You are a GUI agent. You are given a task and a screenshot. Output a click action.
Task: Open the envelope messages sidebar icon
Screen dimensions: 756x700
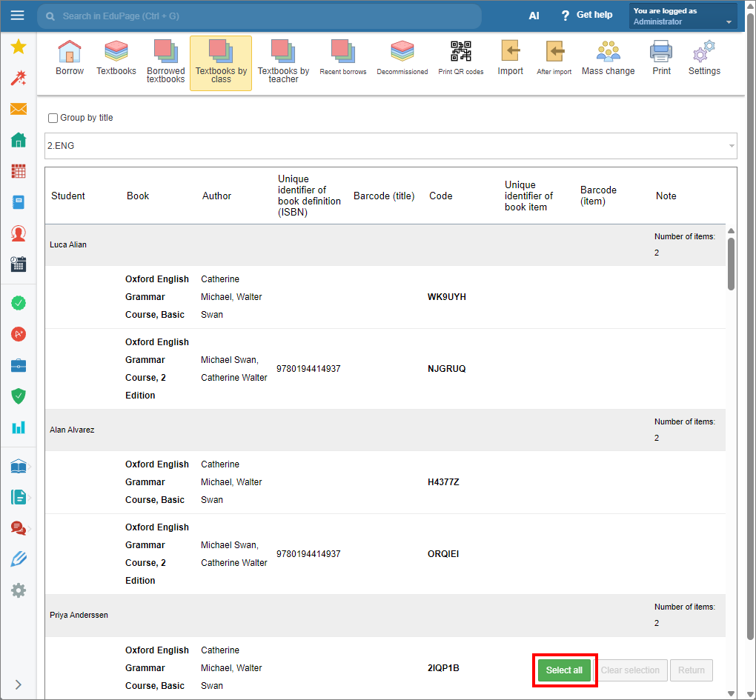(x=19, y=109)
